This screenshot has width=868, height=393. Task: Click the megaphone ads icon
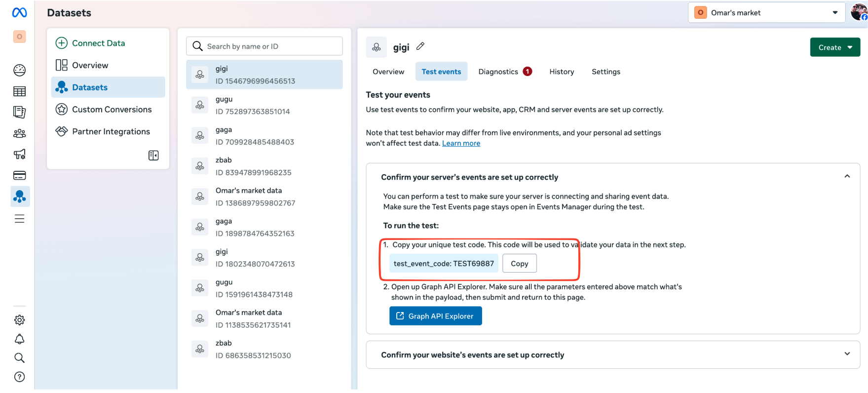(19, 155)
